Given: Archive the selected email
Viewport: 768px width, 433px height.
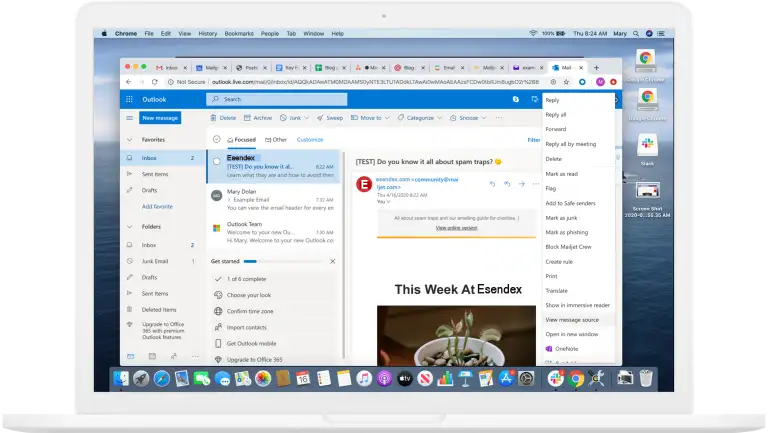Looking at the screenshot, I should (x=258, y=118).
